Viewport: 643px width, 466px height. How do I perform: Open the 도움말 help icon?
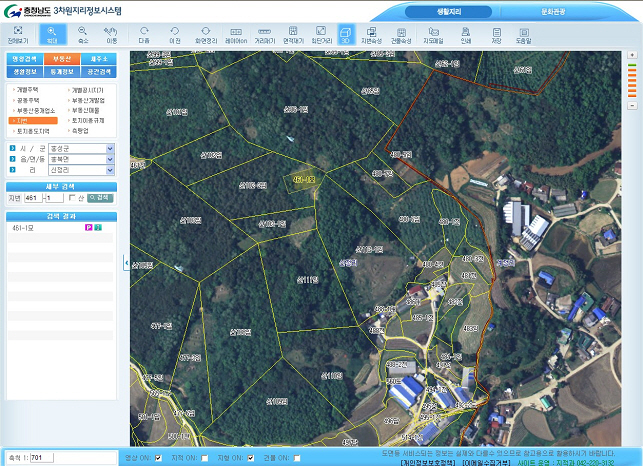523,35
